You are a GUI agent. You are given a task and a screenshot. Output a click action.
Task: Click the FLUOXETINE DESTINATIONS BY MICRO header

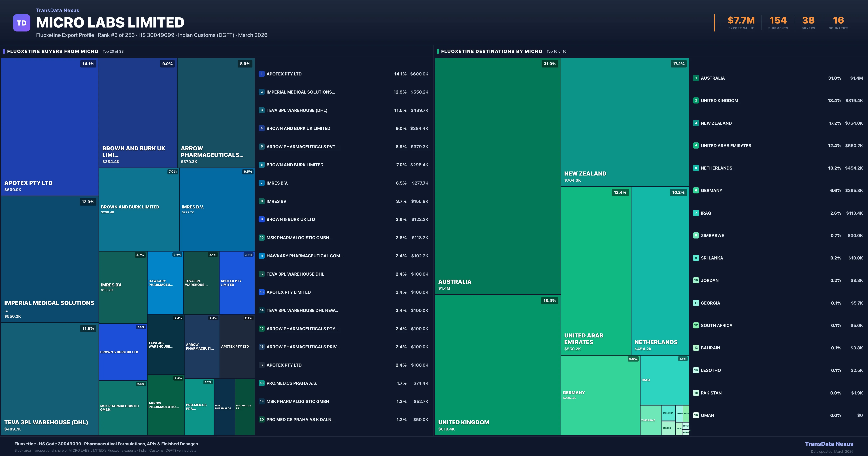pyautogui.click(x=491, y=51)
